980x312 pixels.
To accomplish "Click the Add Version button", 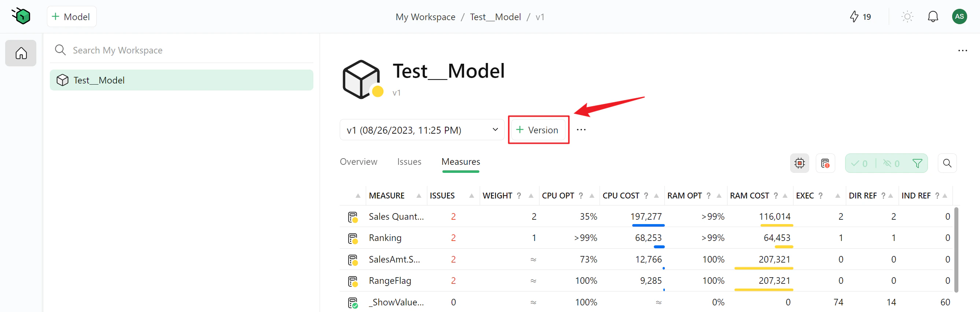I will coord(538,130).
